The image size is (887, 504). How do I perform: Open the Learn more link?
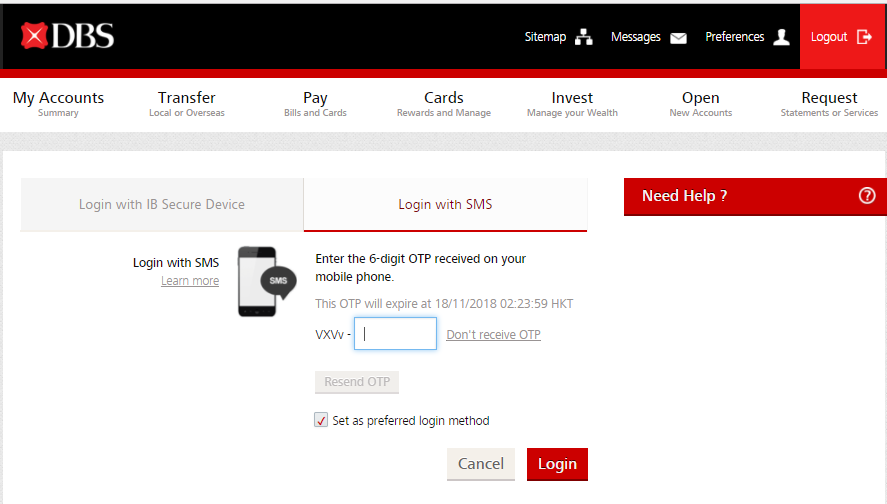click(190, 281)
